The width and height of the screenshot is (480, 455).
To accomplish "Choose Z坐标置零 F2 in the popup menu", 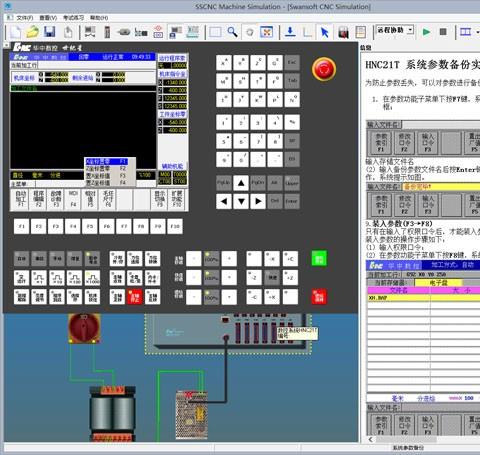I will pos(106,169).
